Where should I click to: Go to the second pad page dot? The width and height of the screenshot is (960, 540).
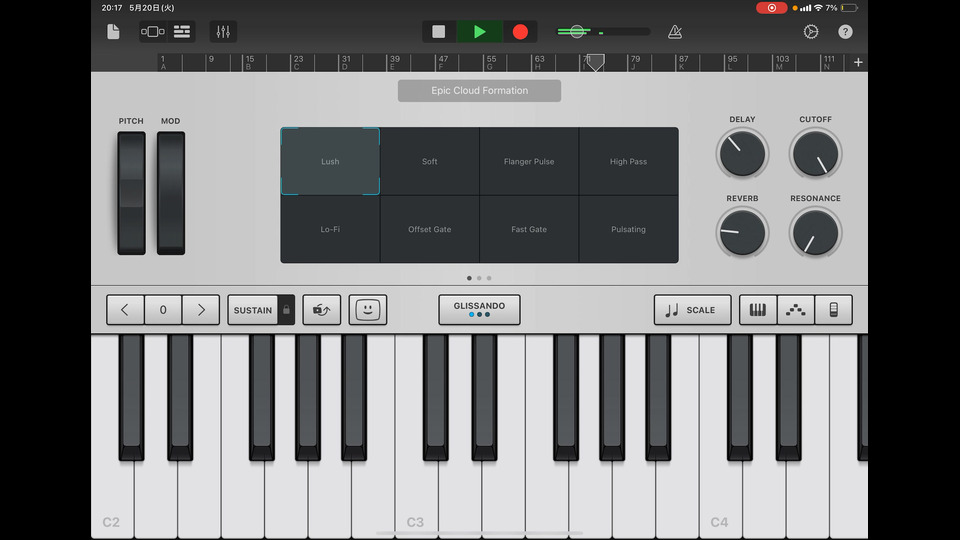(x=479, y=278)
